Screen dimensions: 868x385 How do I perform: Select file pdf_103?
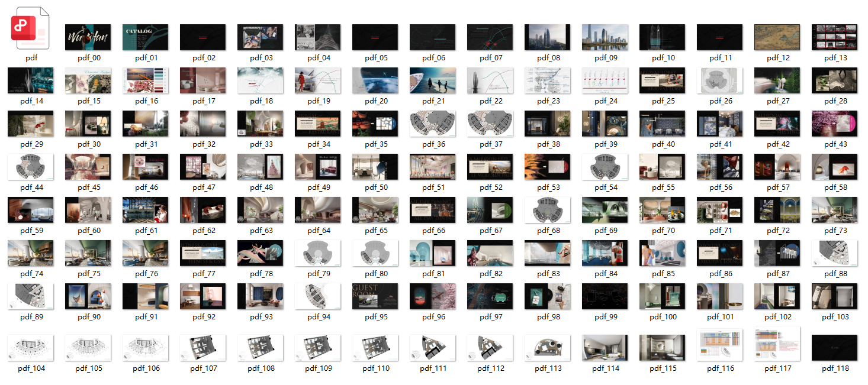tap(835, 296)
